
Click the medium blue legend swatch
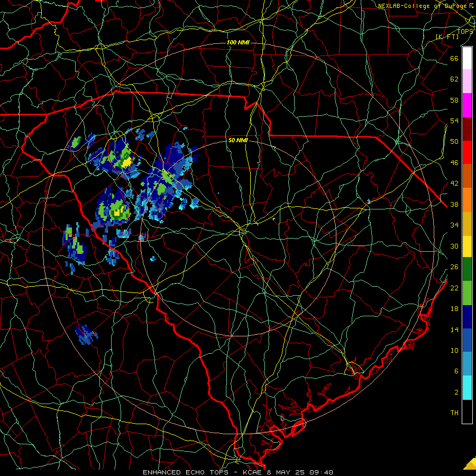(467, 340)
